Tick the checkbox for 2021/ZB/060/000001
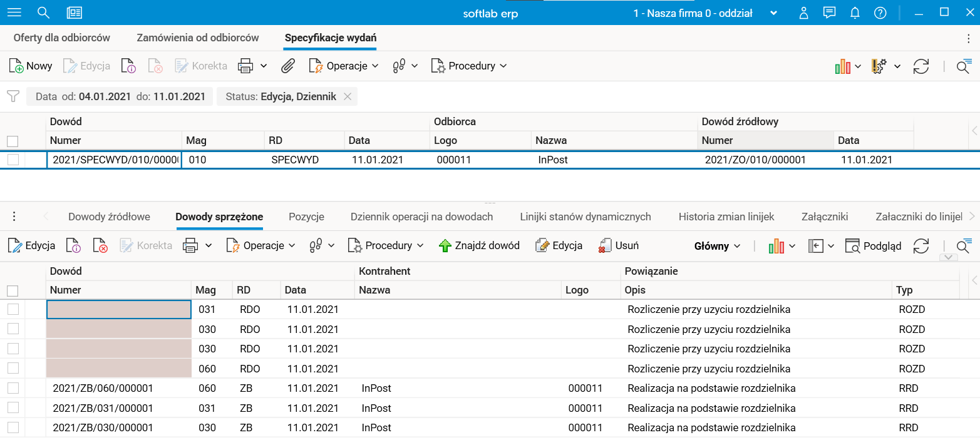The image size is (980, 445). pyautogui.click(x=13, y=388)
